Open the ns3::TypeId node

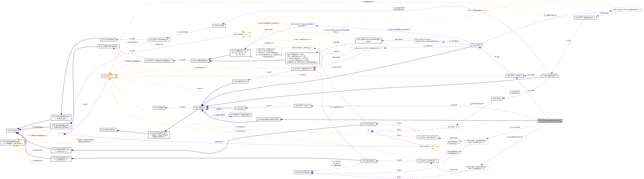pyautogui.click(x=159, y=108)
